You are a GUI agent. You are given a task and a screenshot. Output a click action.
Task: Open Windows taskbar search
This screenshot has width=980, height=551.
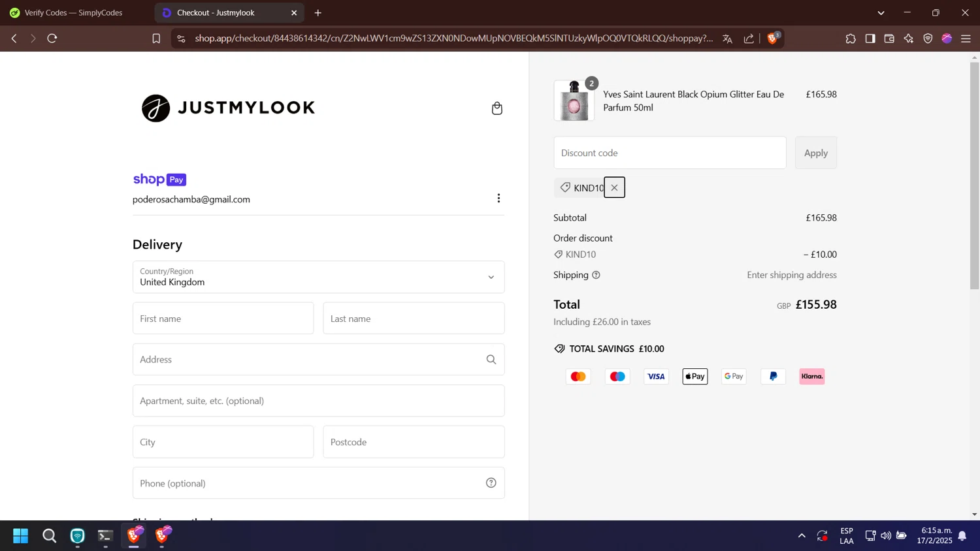pyautogui.click(x=49, y=536)
